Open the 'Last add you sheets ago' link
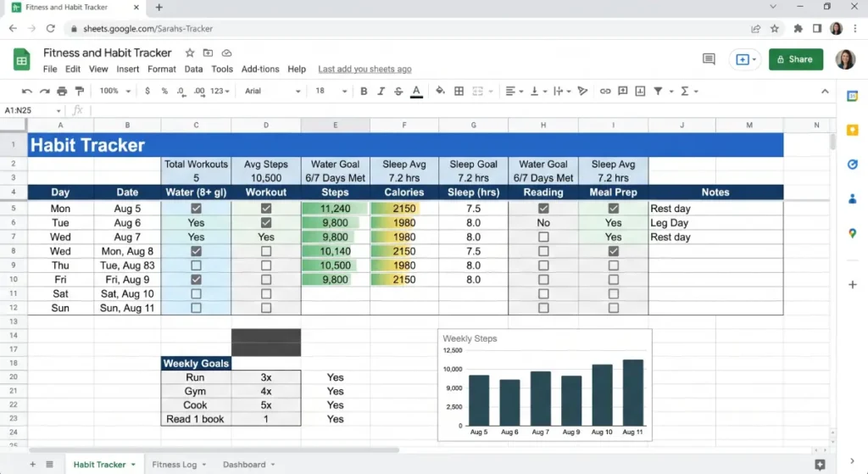The width and height of the screenshot is (868, 474). click(x=364, y=70)
